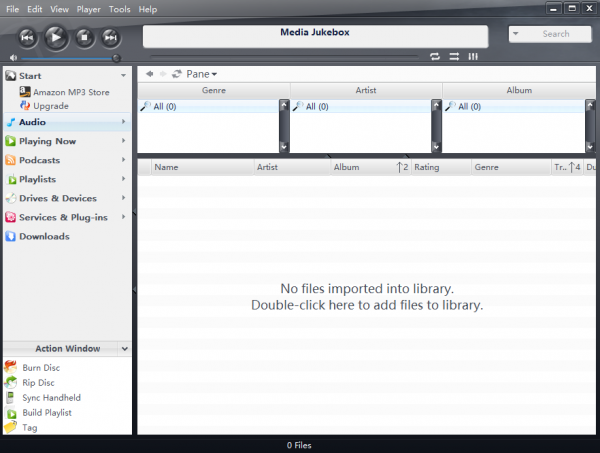This screenshot has height=453, width=600.
Task: Navigate forward with the right arrow
Action: [163, 74]
